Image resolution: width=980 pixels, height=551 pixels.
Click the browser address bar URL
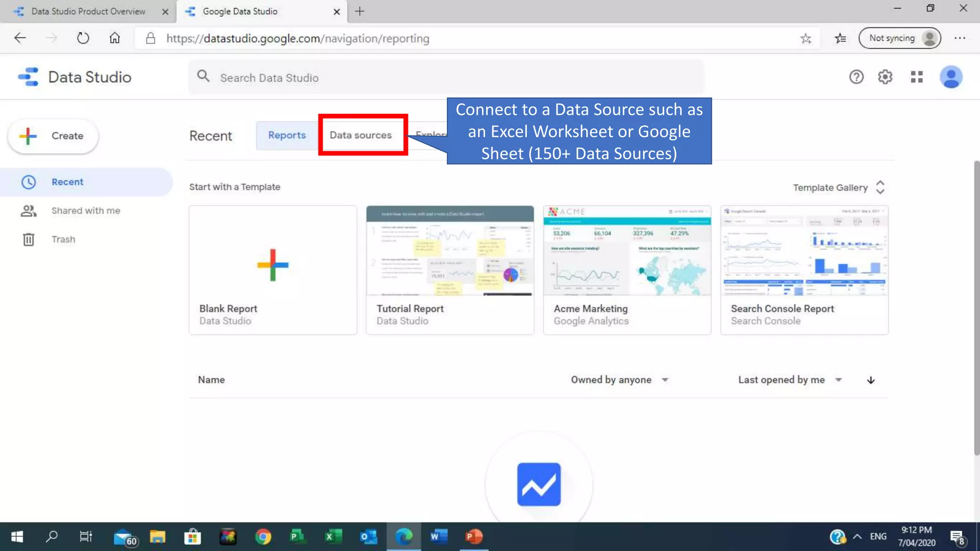tap(298, 39)
